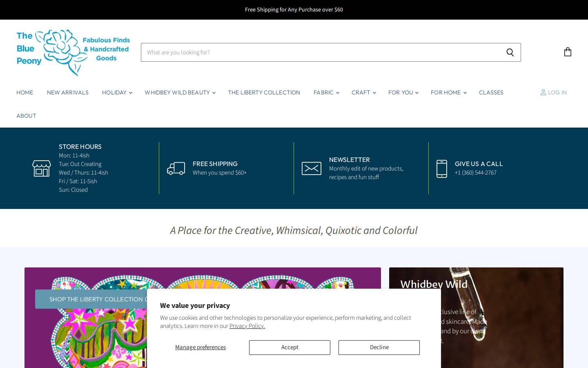Click 'When you spend $60+' text

pyautogui.click(x=220, y=173)
